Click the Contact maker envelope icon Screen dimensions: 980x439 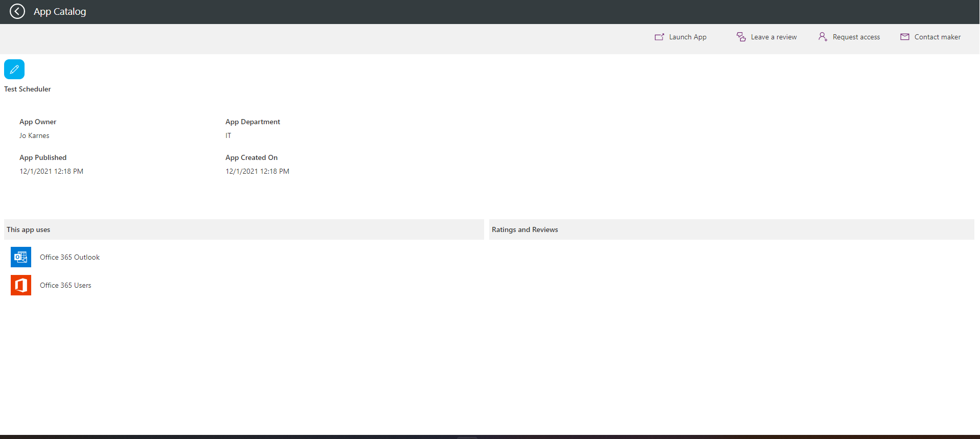905,37
